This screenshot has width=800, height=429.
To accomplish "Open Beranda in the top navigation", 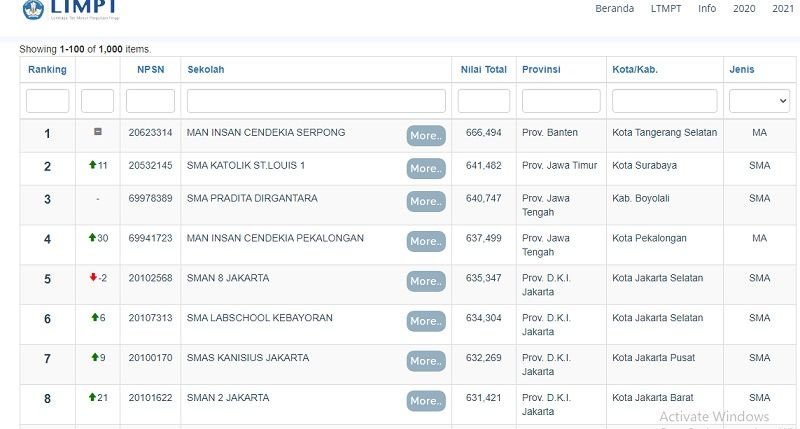I will [614, 9].
